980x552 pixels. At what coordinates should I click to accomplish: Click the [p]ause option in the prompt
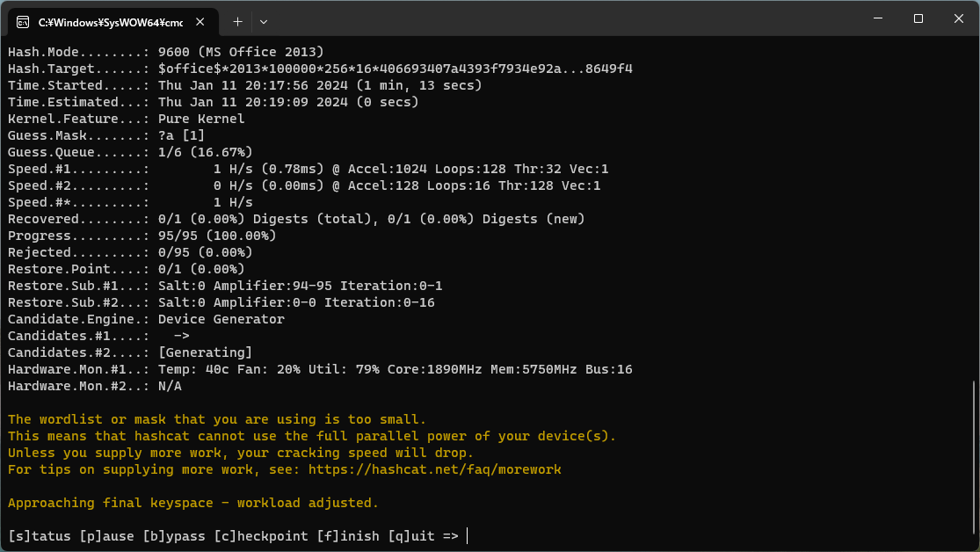click(x=106, y=536)
